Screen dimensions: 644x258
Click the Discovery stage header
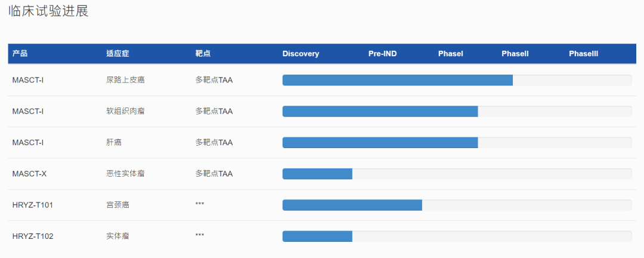(x=301, y=54)
